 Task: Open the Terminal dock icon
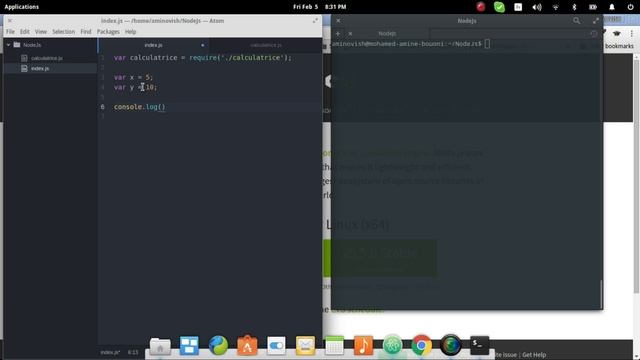[479, 345]
